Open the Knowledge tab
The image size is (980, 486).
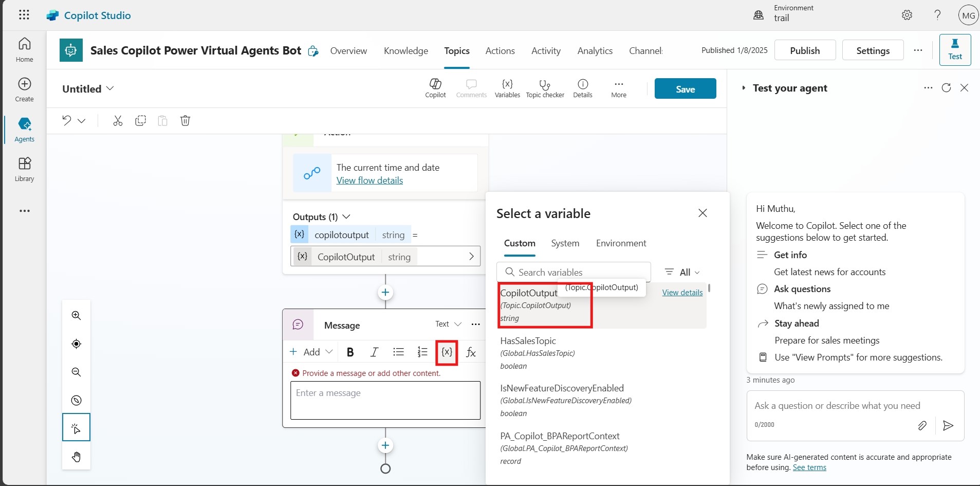[x=405, y=51]
